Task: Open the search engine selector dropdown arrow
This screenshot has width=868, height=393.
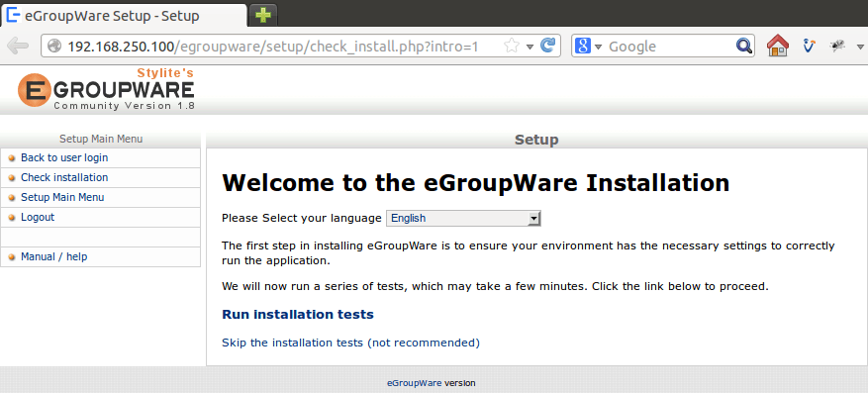Action: click(598, 47)
